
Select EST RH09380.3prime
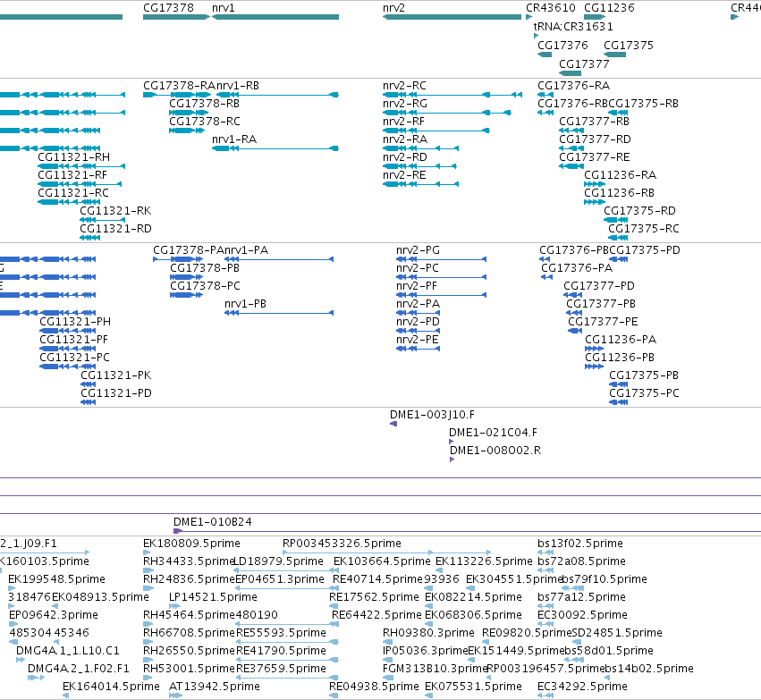click(387, 642)
